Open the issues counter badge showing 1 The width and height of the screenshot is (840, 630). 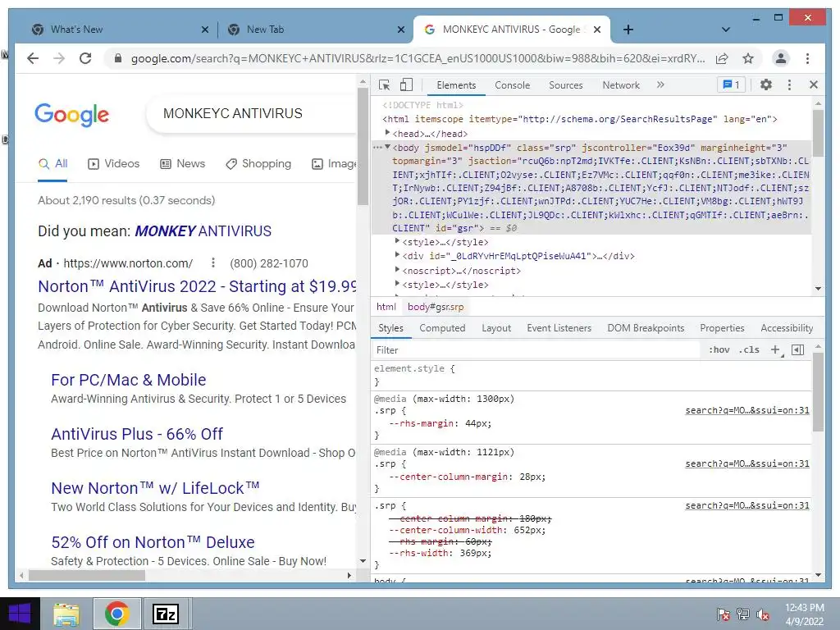[x=731, y=84]
